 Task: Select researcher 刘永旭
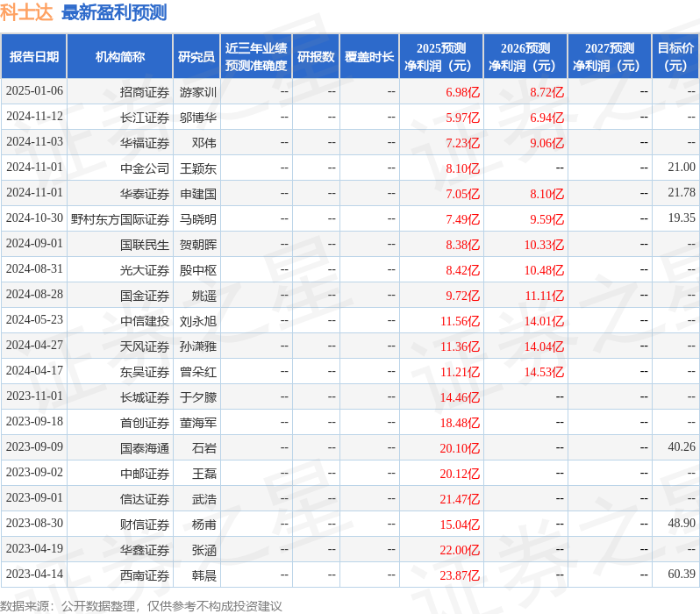point(197,321)
